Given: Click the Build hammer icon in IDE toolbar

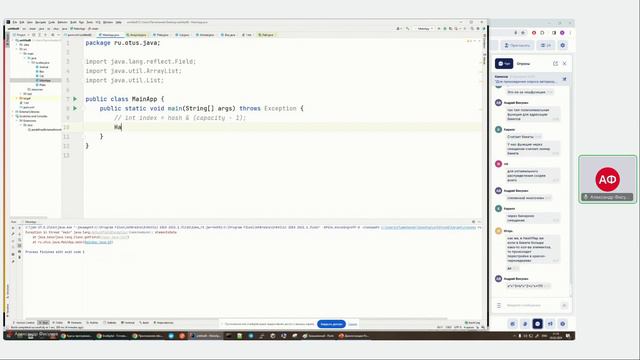Looking at the screenshot, I should click(x=407, y=29).
